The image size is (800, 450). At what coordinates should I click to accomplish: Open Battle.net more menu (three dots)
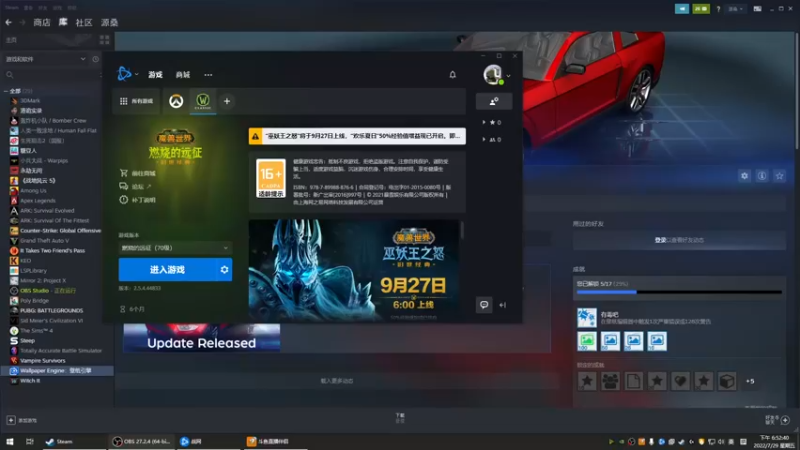pyautogui.click(x=208, y=74)
